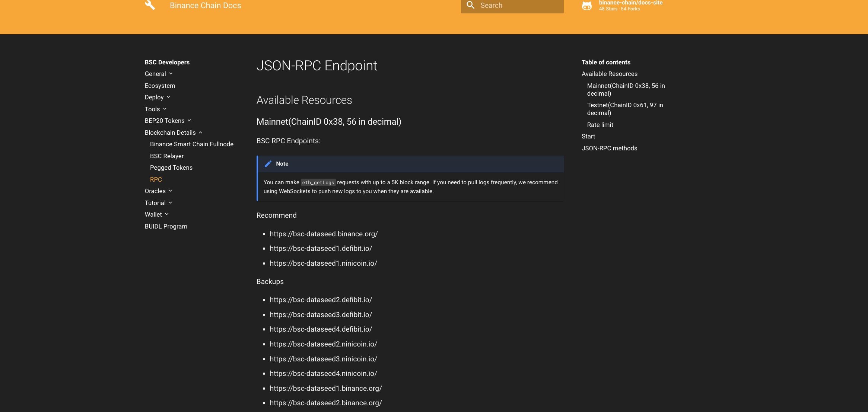This screenshot has height=412, width=868.
Task: Click the wrench logo icon in header
Action: coord(150,5)
